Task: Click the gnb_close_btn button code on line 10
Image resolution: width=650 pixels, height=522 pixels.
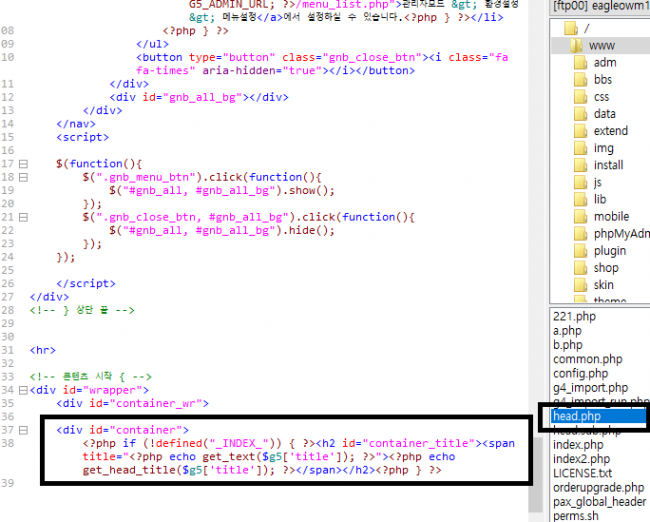Action: pyautogui.click(x=322, y=64)
